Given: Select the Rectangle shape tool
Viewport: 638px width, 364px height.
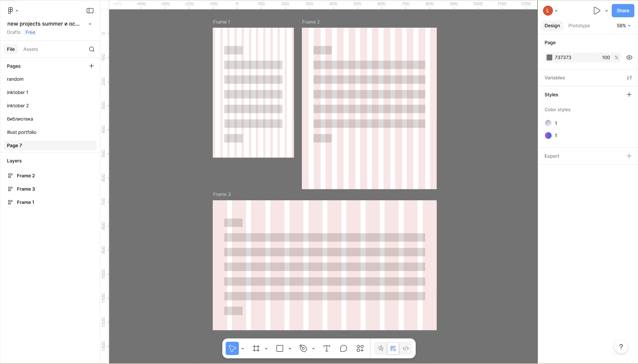Looking at the screenshot, I should tap(280, 348).
